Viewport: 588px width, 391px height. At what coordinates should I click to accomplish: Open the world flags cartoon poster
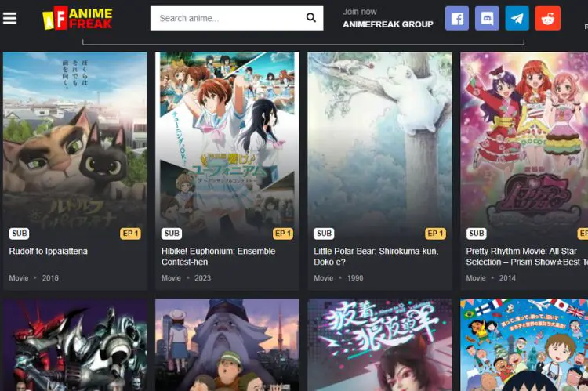click(x=524, y=345)
